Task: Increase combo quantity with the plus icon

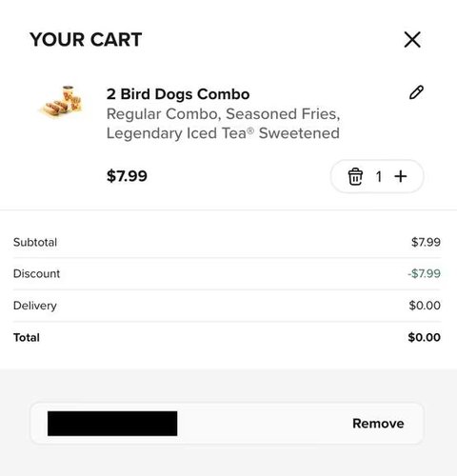Action: pos(401,176)
